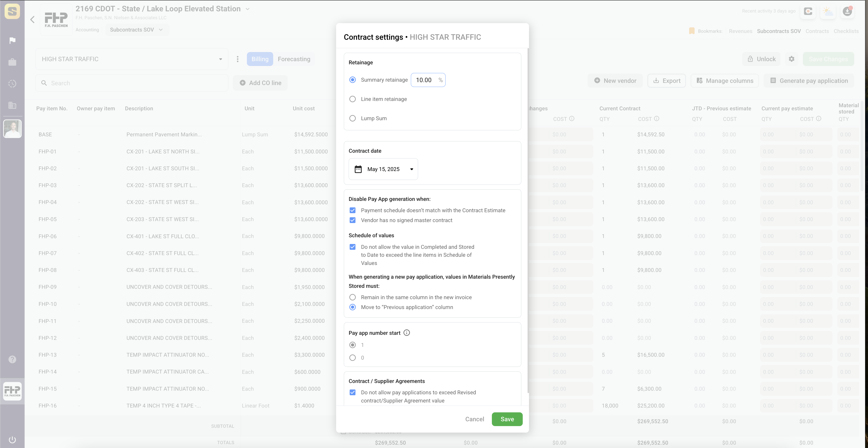Image resolution: width=868 pixels, height=448 pixels.
Task: Click the Save Changes button
Action: click(828, 59)
